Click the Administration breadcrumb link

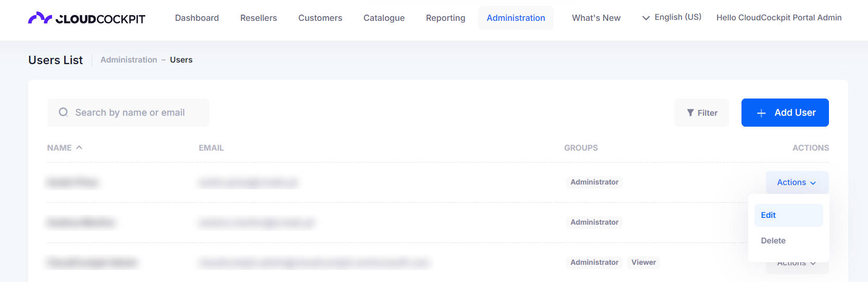pos(129,60)
